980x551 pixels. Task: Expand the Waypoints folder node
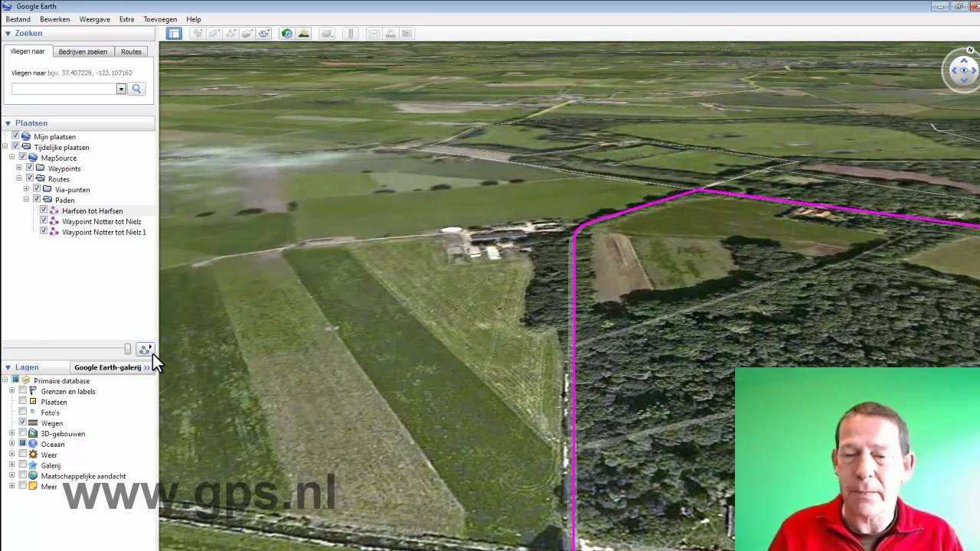pyautogui.click(x=19, y=168)
